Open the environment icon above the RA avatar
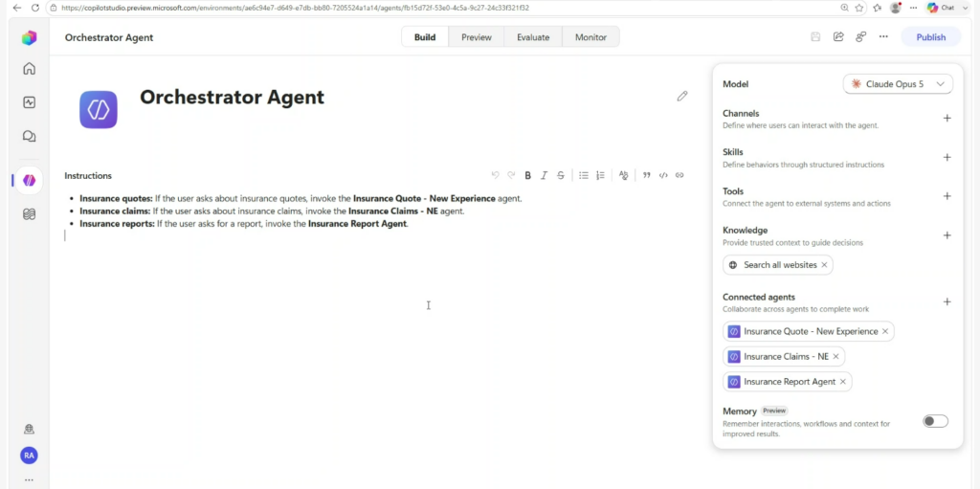This screenshot has height=489, width=980. pos(29,429)
